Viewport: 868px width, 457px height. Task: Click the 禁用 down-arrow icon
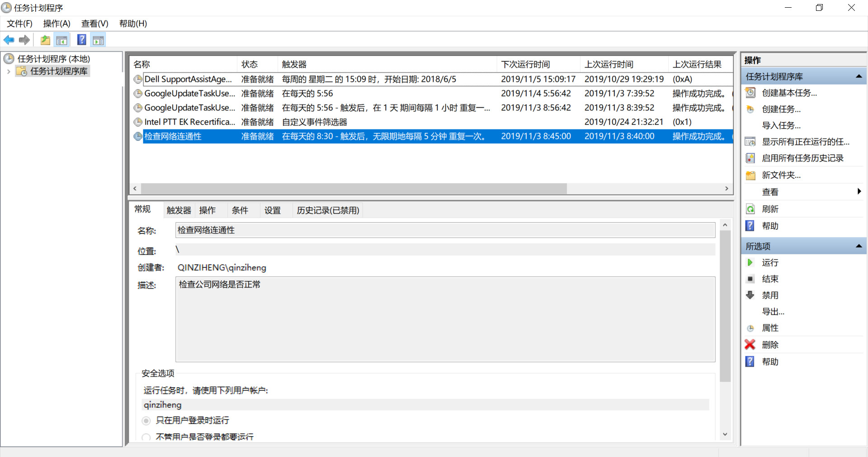coord(750,295)
